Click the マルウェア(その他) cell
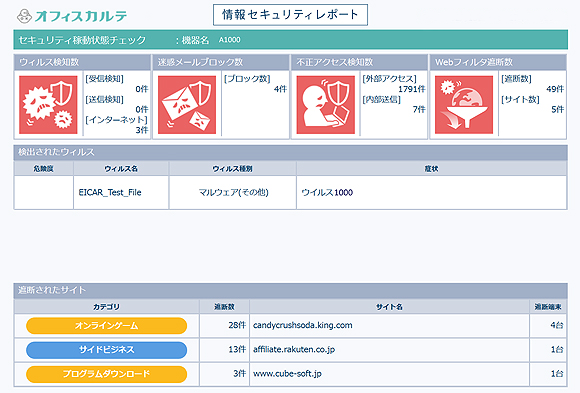Viewport: 580px width, 393px height. pyautogui.click(x=233, y=192)
